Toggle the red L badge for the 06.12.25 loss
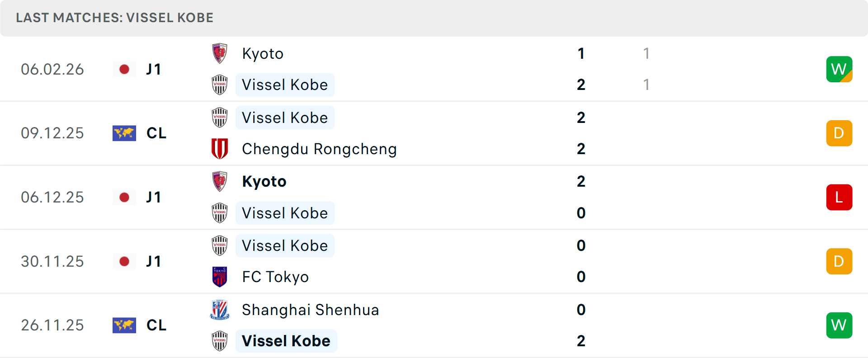Viewport: 868px width, 358px height. pyautogui.click(x=839, y=197)
